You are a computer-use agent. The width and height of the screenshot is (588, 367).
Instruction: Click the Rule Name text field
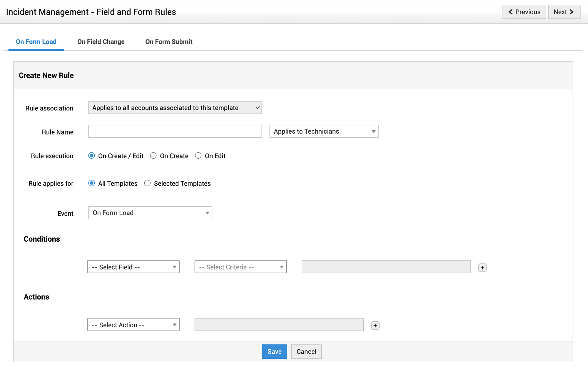tap(175, 132)
